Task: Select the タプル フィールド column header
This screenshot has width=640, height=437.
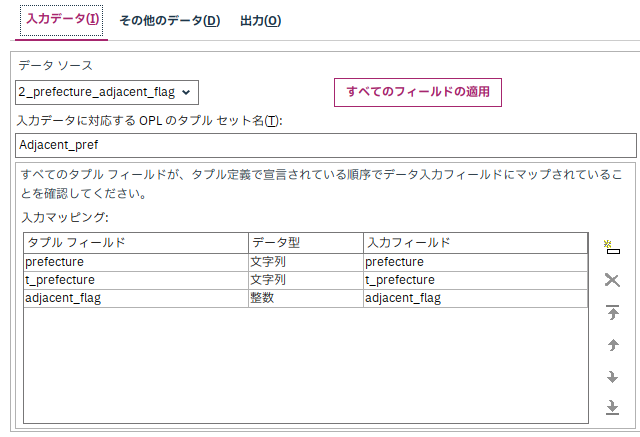Action: point(136,243)
